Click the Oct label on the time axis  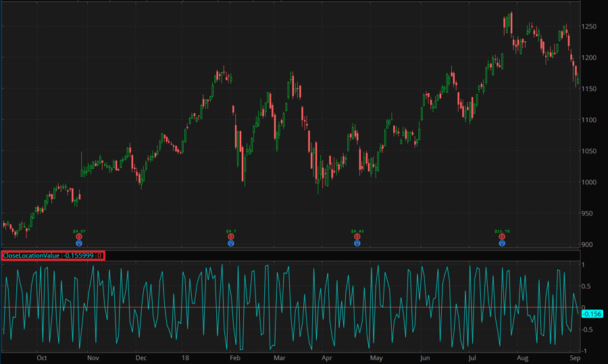(x=42, y=358)
